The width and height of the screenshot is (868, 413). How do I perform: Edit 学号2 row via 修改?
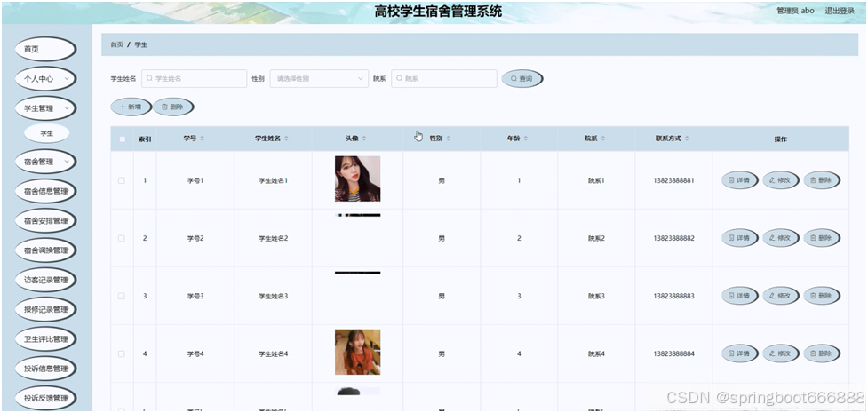(781, 238)
